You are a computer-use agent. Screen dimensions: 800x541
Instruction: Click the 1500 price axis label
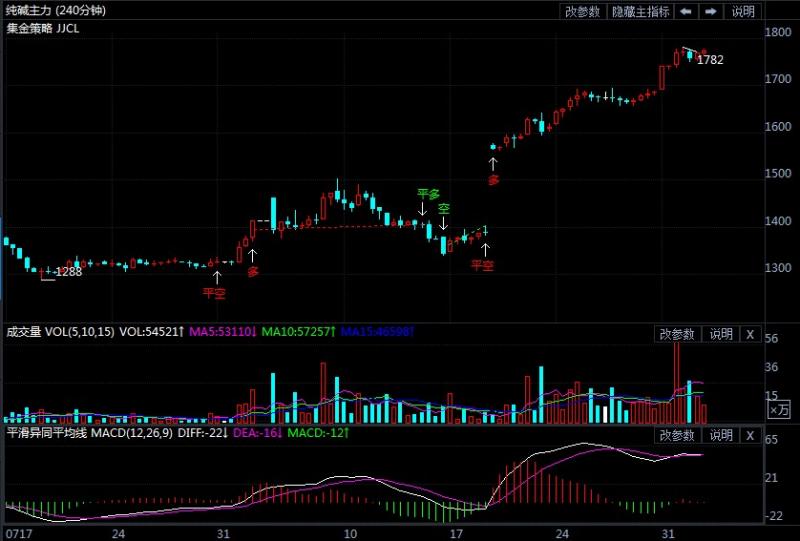click(x=778, y=174)
